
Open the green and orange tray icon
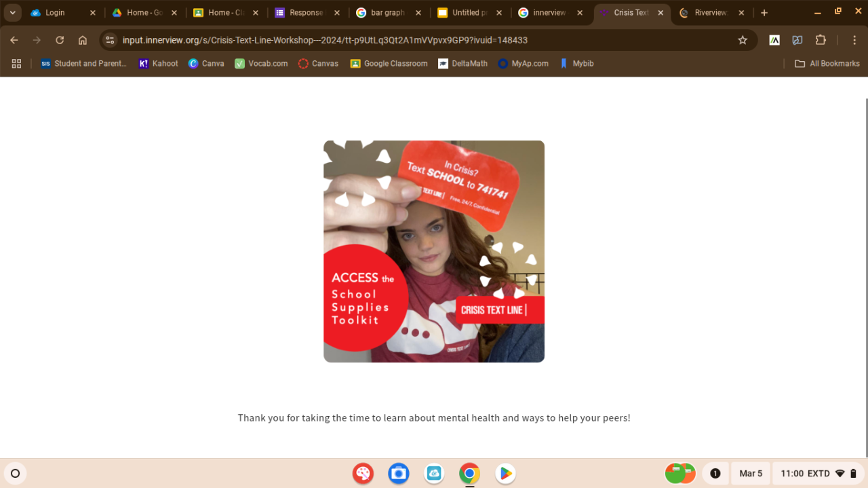point(680,473)
